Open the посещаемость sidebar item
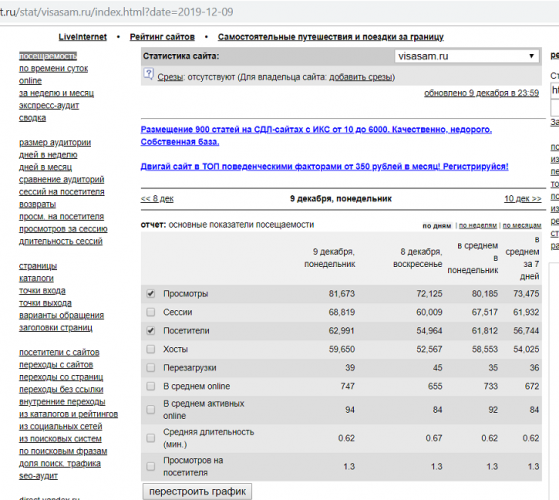This screenshot has height=500, width=559. coord(48,56)
